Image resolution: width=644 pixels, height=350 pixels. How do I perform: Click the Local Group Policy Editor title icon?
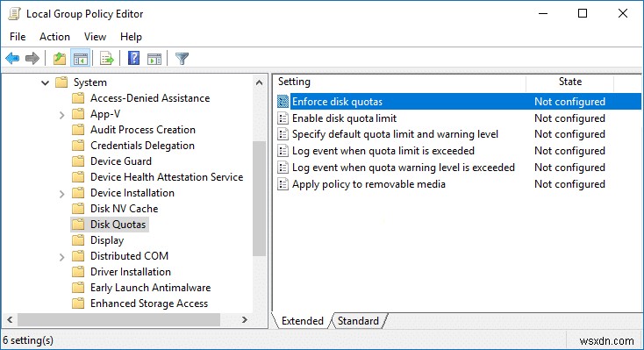tap(14, 14)
